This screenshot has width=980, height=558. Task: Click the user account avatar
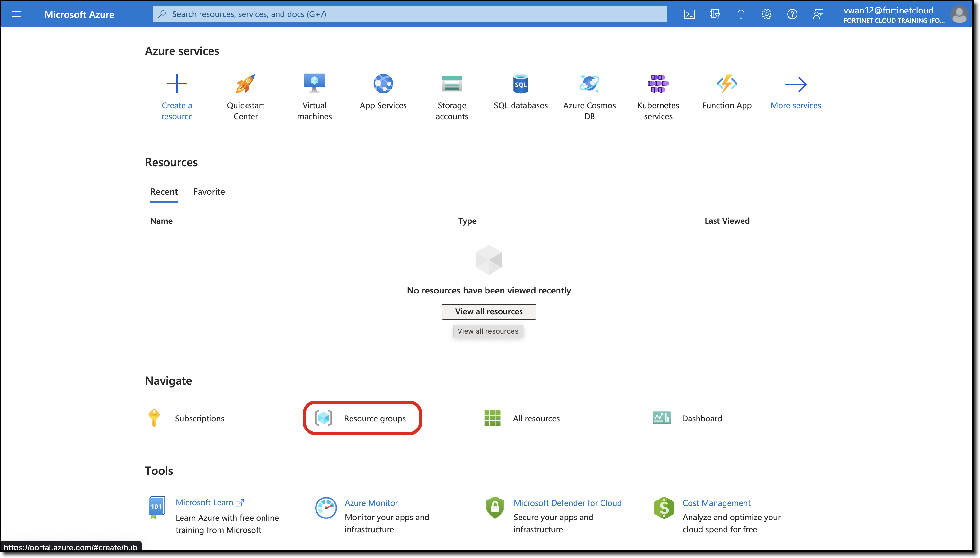pos(959,14)
